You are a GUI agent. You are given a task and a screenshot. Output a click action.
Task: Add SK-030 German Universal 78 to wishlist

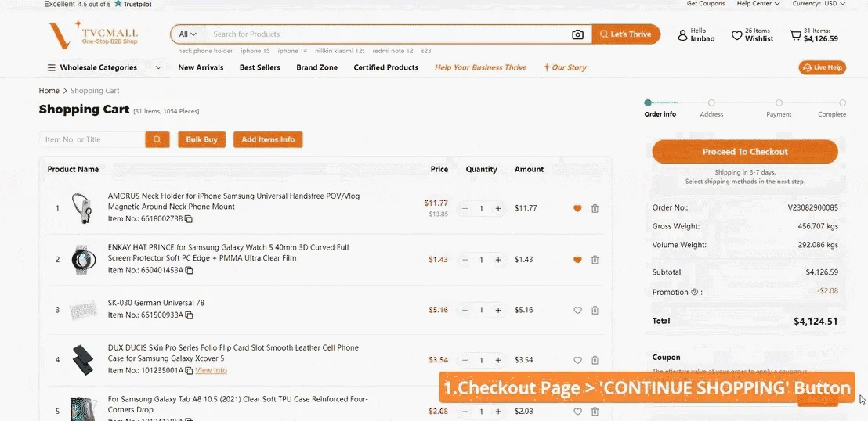click(577, 311)
